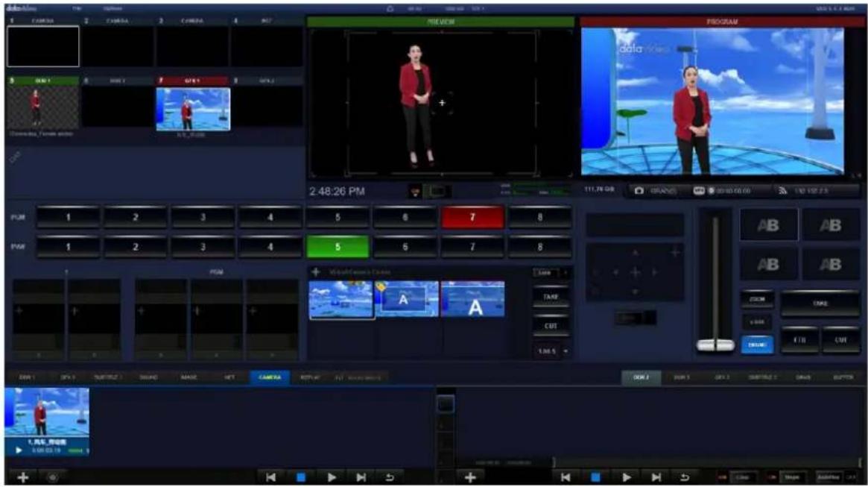Start recording with the record timer icon

coord(712,191)
